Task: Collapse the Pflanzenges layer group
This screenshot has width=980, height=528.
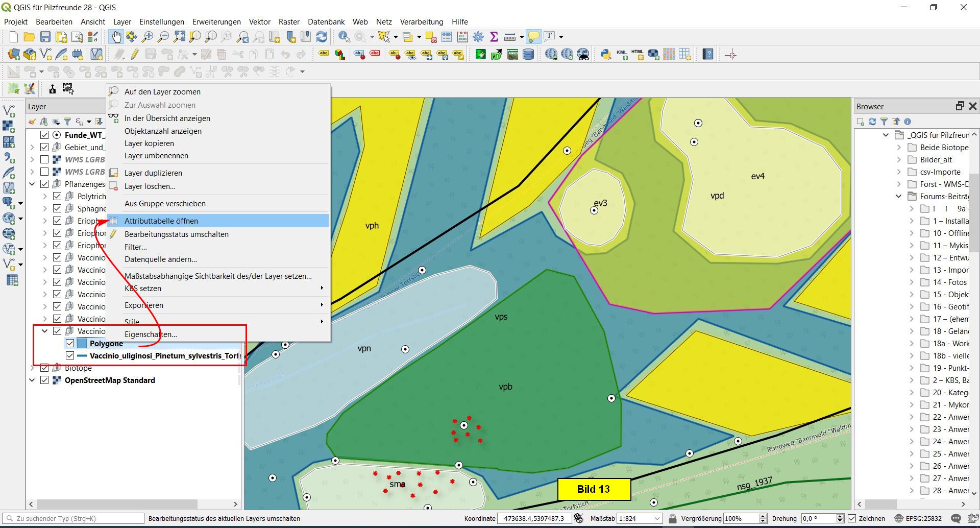Action: point(32,184)
